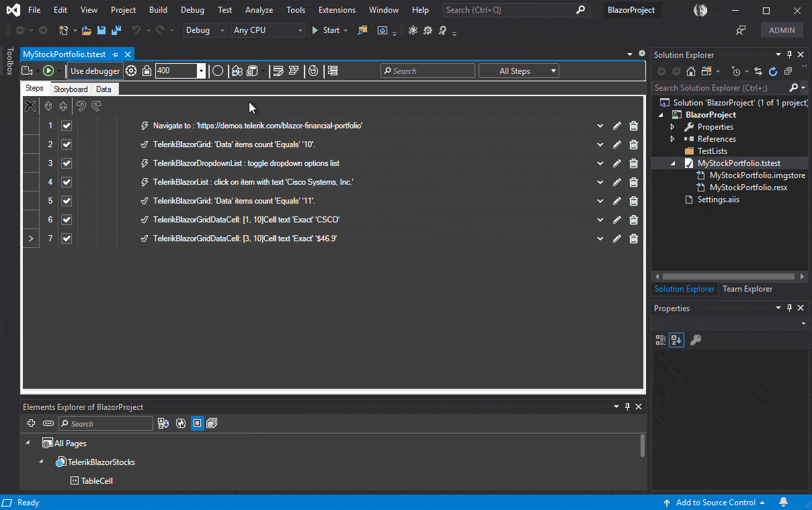Toggle the lock icon next to 400 field
The image size is (812, 510).
147,71
